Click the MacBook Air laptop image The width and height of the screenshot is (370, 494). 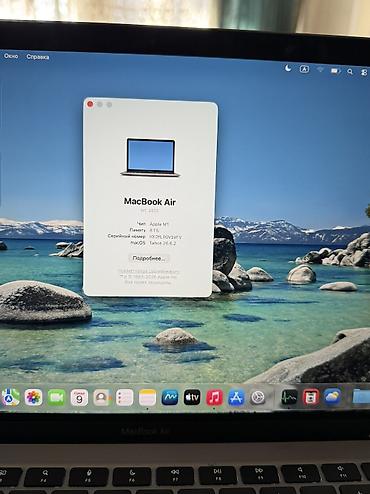coord(151,158)
